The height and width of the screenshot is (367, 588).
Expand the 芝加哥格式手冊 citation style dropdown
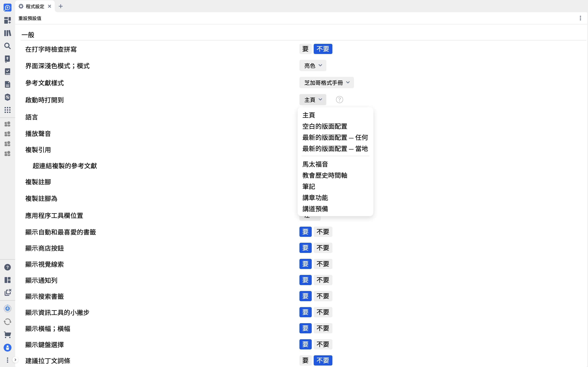point(326,83)
